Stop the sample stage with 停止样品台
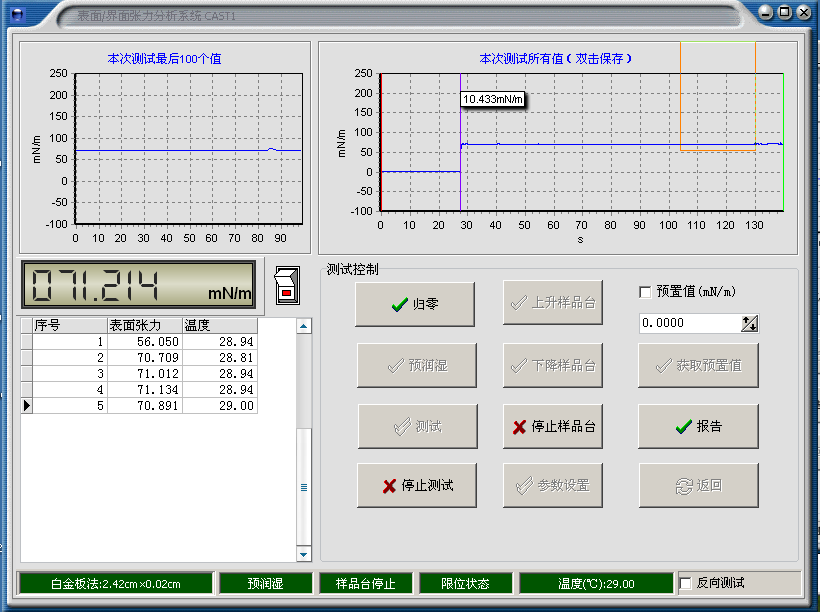The height and width of the screenshot is (612, 820). click(553, 426)
